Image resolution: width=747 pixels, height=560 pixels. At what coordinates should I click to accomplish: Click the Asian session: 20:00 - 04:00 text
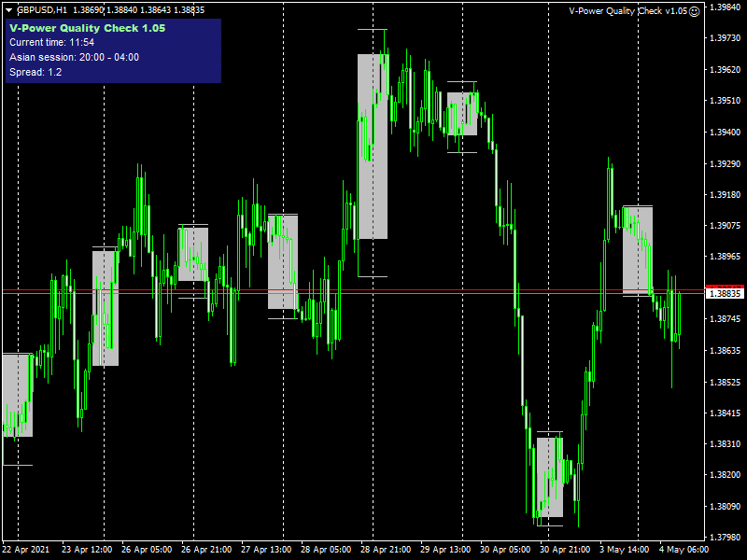click(74, 58)
